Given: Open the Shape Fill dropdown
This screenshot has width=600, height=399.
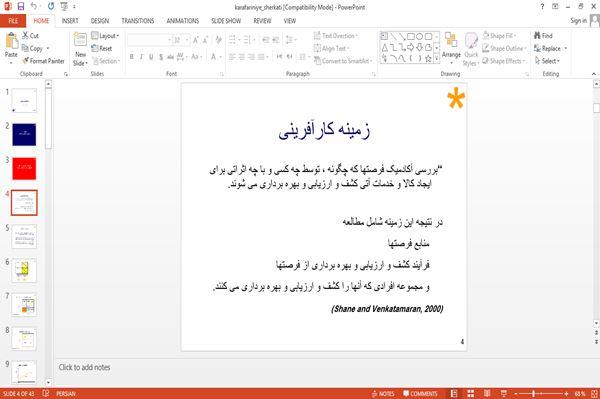Looking at the screenshot, I should (x=499, y=36).
